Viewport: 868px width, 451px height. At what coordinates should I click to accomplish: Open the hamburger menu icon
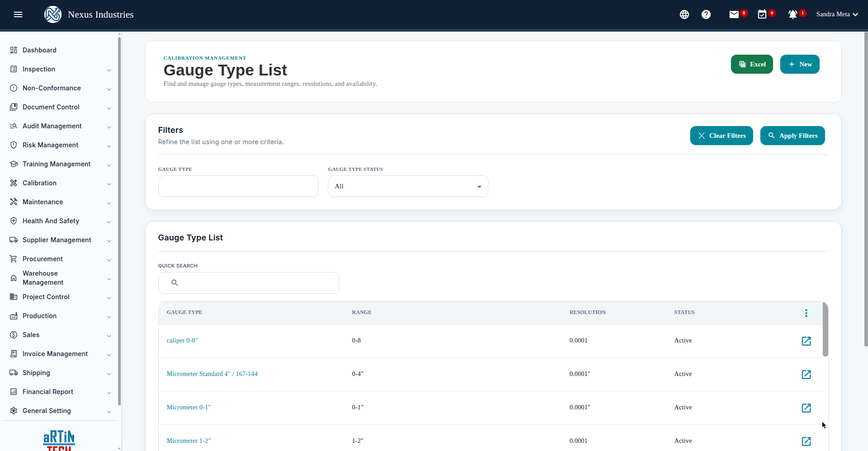point(18,14)
